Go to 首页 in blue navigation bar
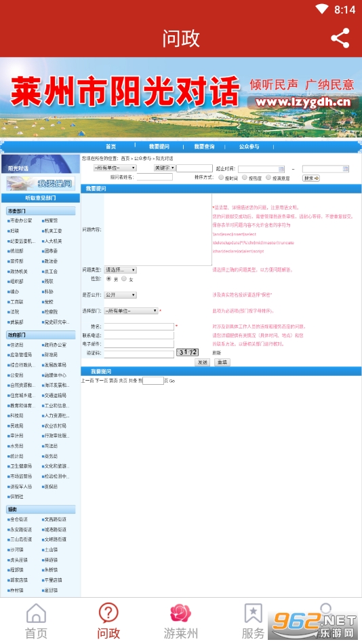 coord(110,147)
